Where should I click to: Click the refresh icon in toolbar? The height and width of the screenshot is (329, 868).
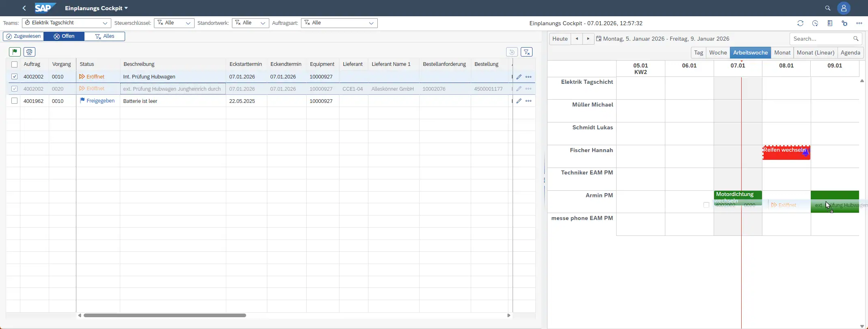800,23
